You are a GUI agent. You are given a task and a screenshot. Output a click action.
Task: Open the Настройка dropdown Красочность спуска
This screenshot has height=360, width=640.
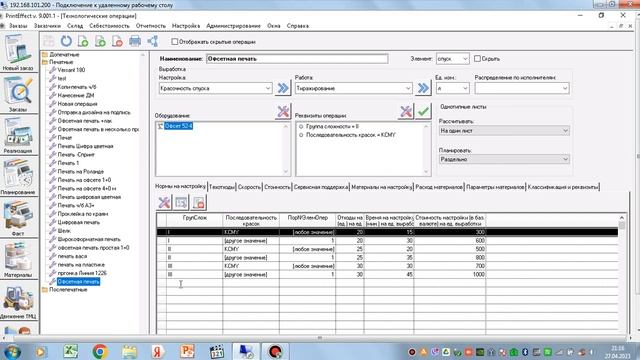216,88
